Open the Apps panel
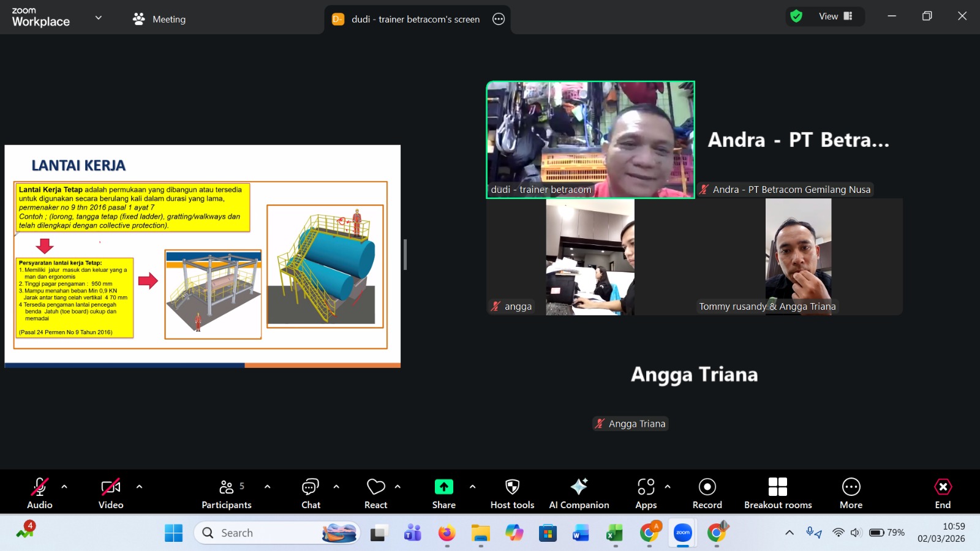980x551 pixels. [x=646, y=493]
